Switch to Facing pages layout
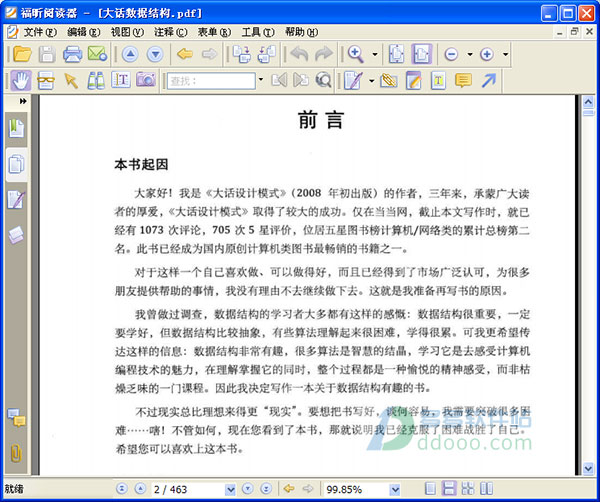The height and width of the screenshot is (502, 600). pos(486,489)
